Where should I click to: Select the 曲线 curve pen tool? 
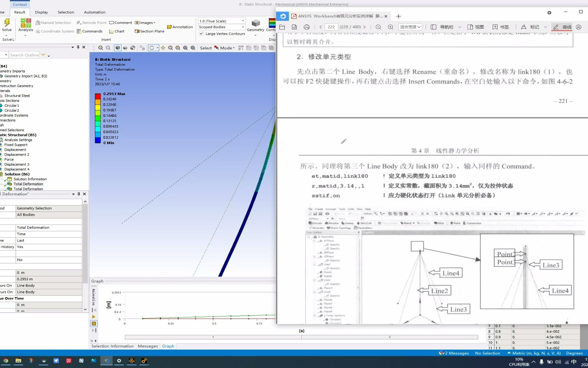(x=562, y=27)
